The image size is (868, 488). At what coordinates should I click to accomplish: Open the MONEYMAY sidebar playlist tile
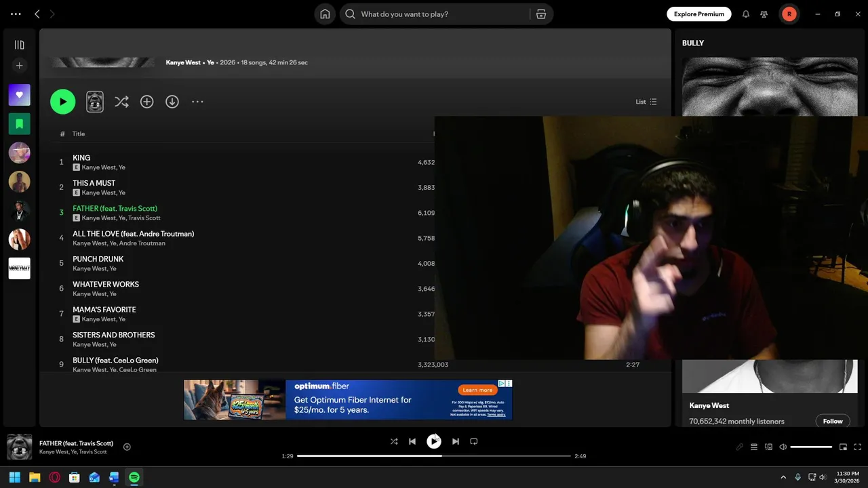pos(19,268)
